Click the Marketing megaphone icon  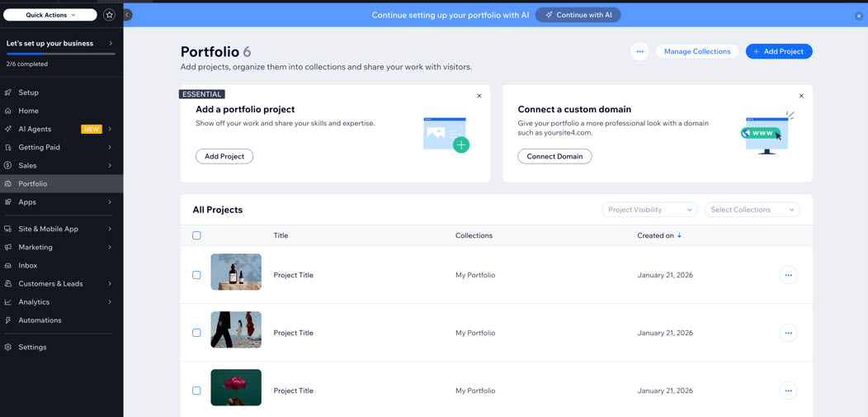[7, 247]
